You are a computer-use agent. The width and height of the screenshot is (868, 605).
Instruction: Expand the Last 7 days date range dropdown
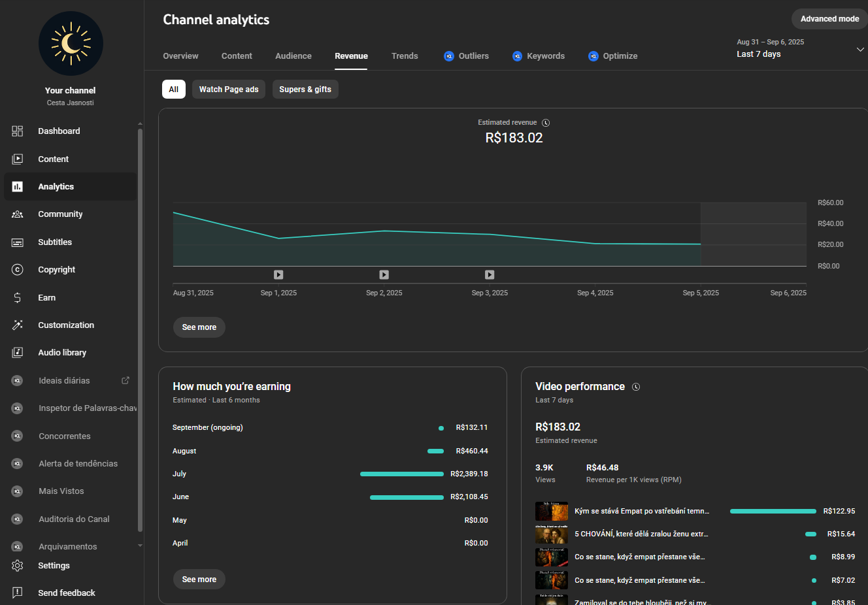tap(860, 50)
